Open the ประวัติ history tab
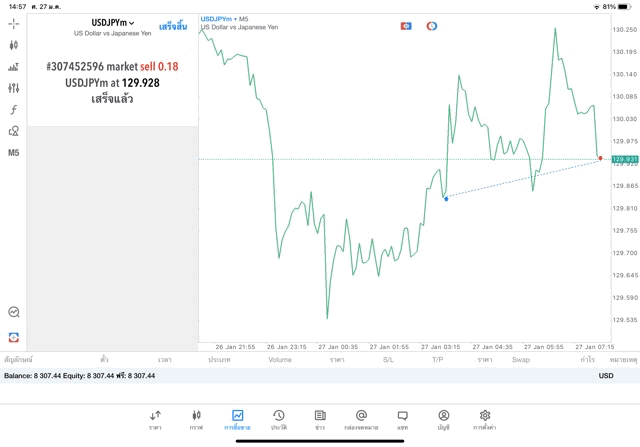The width and height of the screenshot is (640, 447). (279, 420)
